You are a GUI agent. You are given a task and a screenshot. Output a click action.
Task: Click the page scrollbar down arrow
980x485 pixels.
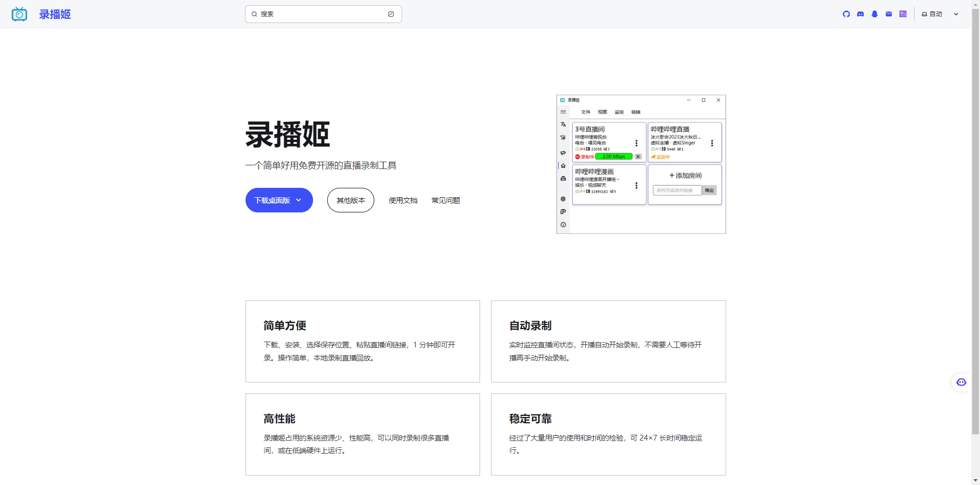[975, 480]
